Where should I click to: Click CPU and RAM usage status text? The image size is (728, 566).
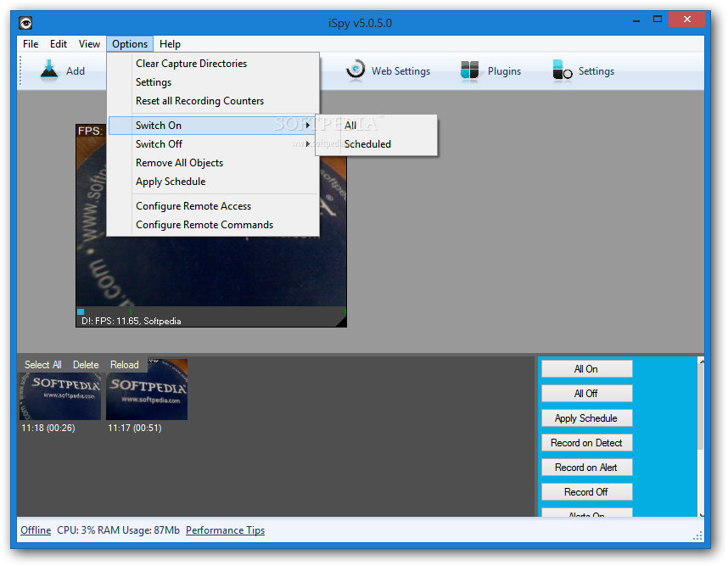pos(119,530)
